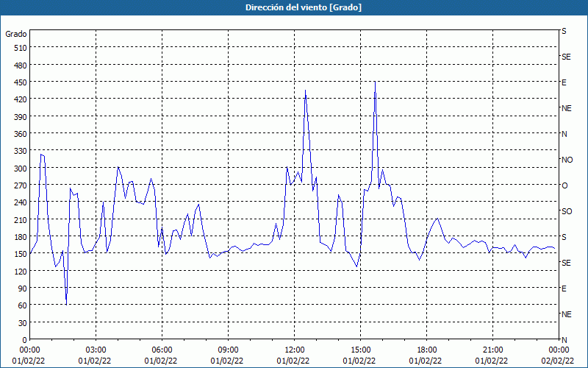Select the "Grado" unit label on the axis
The height and width of the screenshot is (368, 588).
pyautogui.click(x=16, y=34)
